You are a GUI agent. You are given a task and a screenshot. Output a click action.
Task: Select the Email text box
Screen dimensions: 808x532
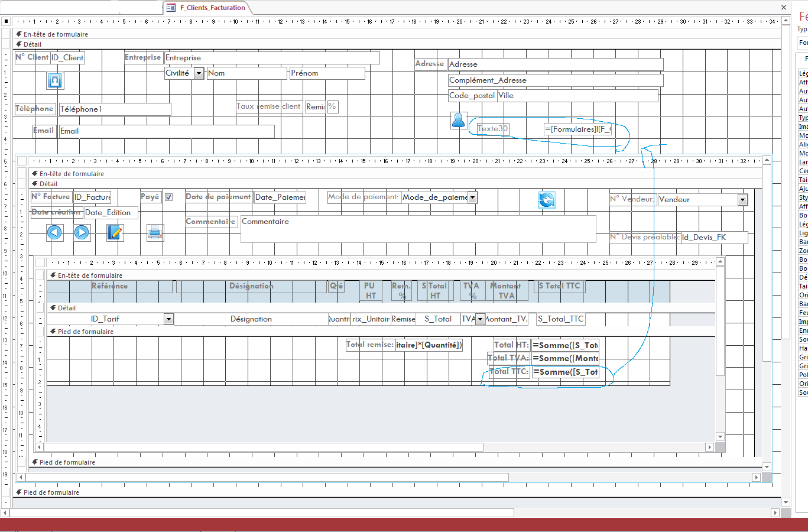click(x=167, y=131)
